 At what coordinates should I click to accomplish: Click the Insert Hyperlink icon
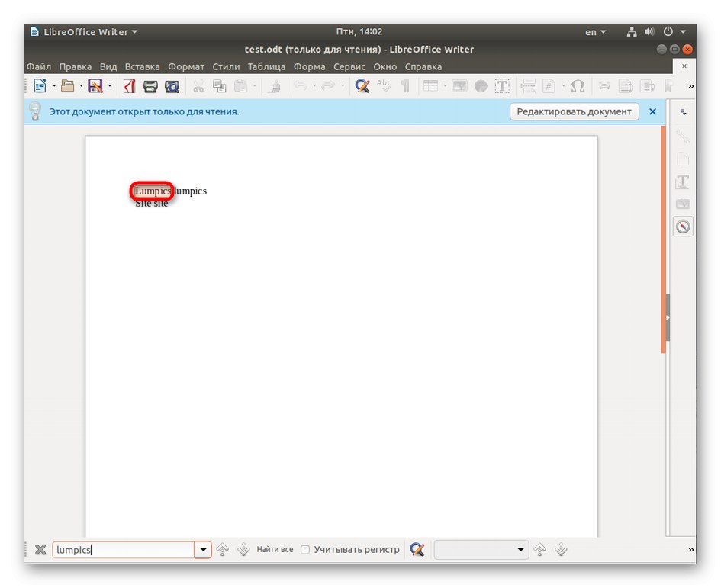[604, 86]
